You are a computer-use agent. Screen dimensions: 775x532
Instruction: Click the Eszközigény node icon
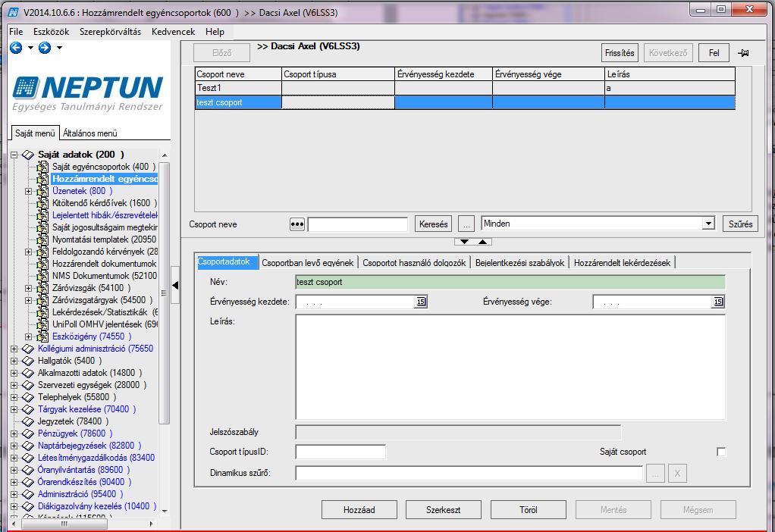coord(43,336)
